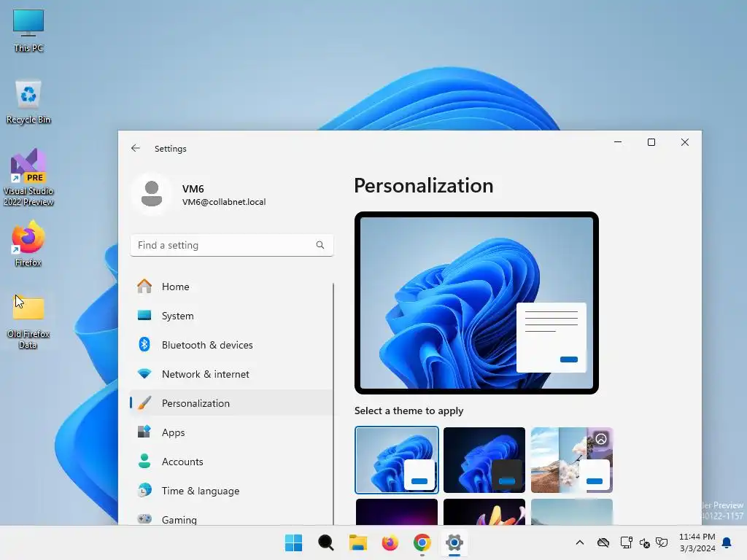This screenshot has width=747, height=560.
Task: Click the Bluetooth icon in sidebar
Action: point(144,344)
